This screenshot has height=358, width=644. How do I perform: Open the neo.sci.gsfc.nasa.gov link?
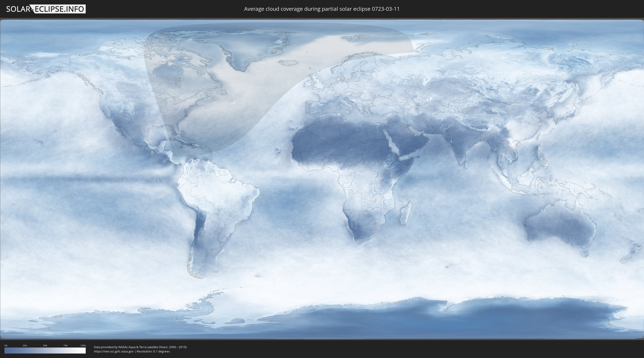[113, 351]
